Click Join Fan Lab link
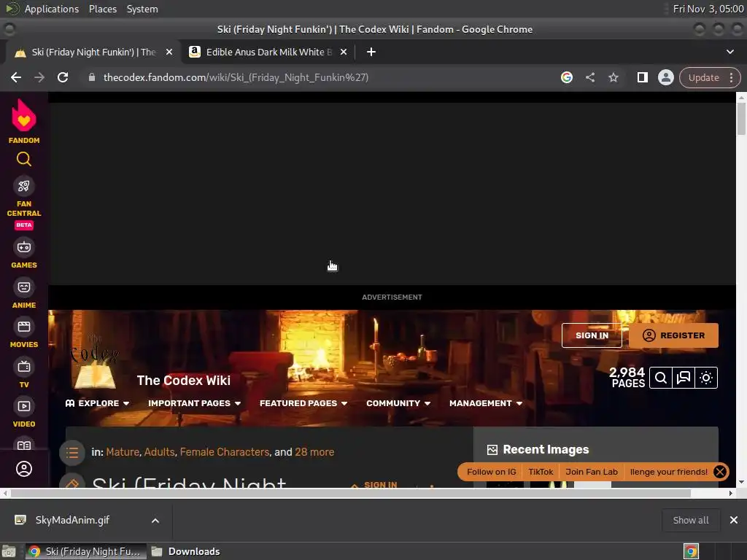 591,472
